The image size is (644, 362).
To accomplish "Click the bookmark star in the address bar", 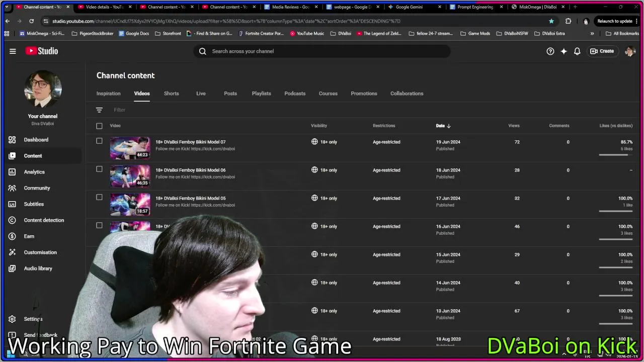I will [551, 21].
